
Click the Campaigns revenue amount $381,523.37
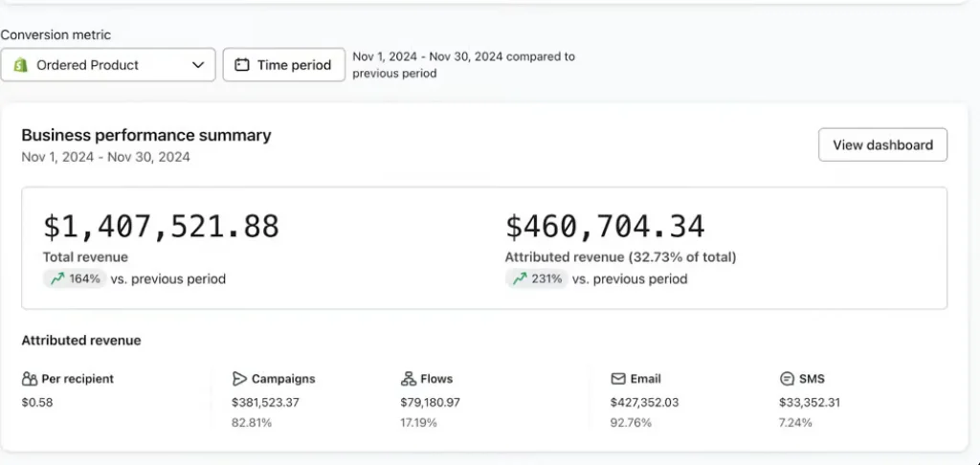266,403
